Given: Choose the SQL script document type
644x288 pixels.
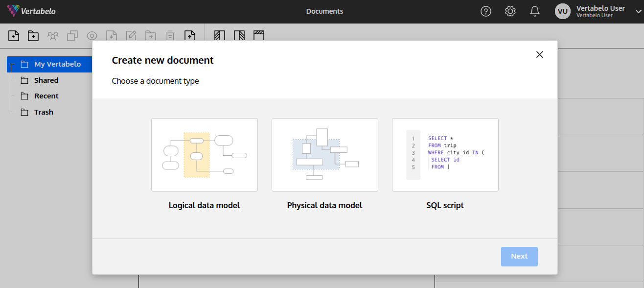Looking at the screenshot, I should [445, 154].
